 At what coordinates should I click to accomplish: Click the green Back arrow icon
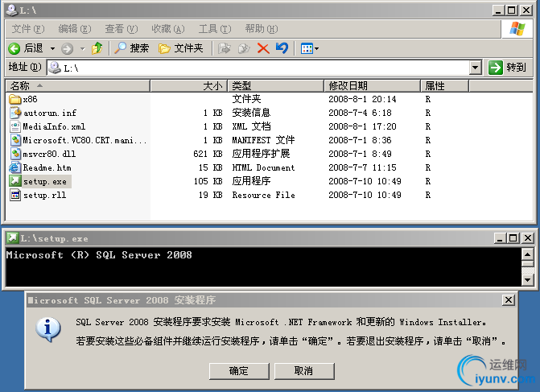click(x=14, y=48)
